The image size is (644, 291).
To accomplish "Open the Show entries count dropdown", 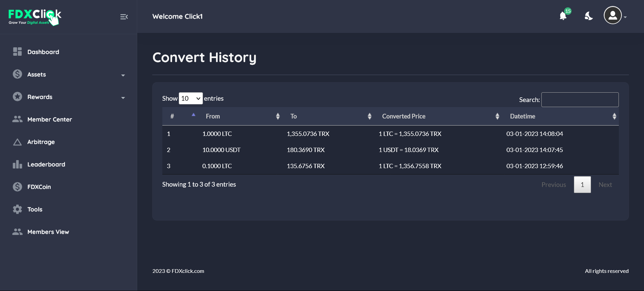I will tap(191, 98).
